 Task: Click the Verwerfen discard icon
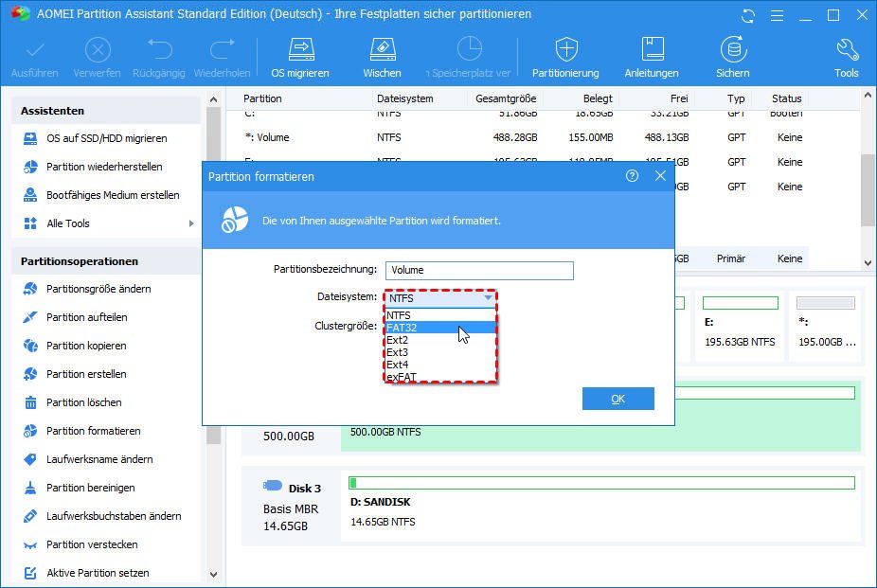(x=98, y=50)
